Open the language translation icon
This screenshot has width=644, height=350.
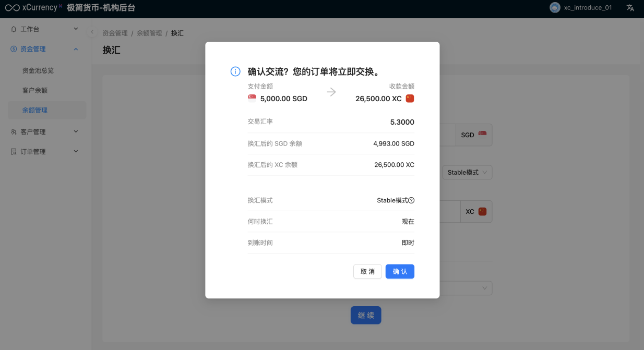pos(630,8)
